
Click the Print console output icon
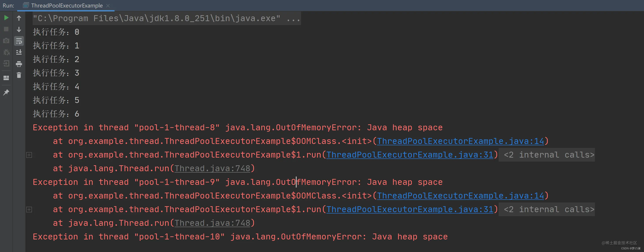(x=19, y=64)
